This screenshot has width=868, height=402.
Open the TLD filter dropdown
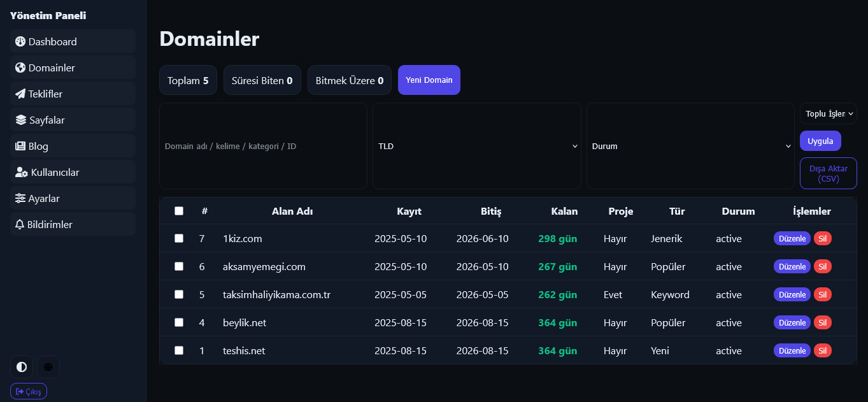click(x=477, y=146)
